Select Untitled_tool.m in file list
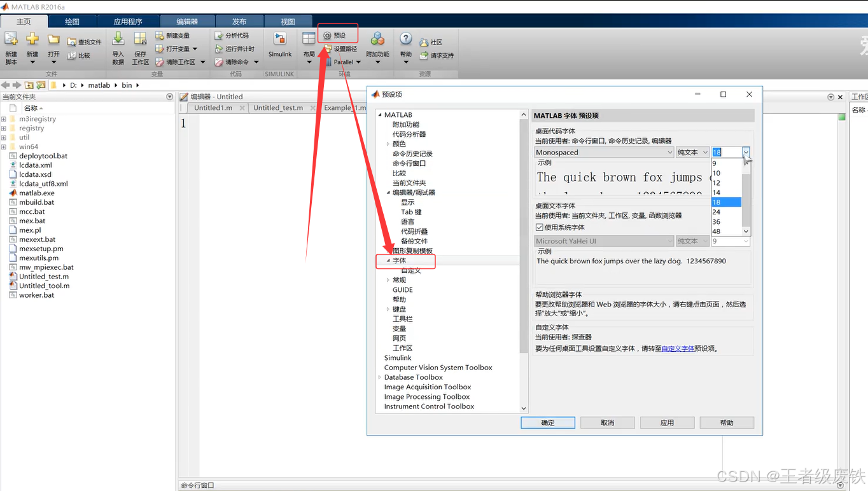Image resolution: width=868 pixels, height=491 pixels. (x=39, y=286)
